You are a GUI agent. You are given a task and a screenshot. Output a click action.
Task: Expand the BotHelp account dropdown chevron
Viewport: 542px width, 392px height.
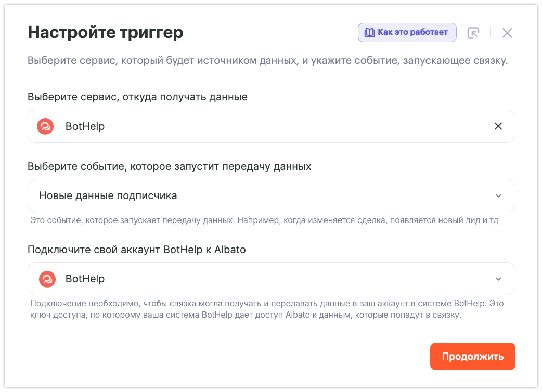(498, 279)
